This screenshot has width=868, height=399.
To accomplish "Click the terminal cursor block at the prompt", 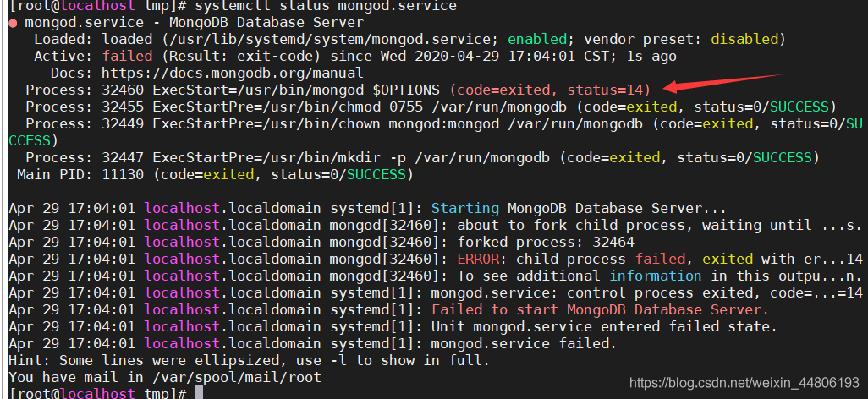I will [199, 393].
